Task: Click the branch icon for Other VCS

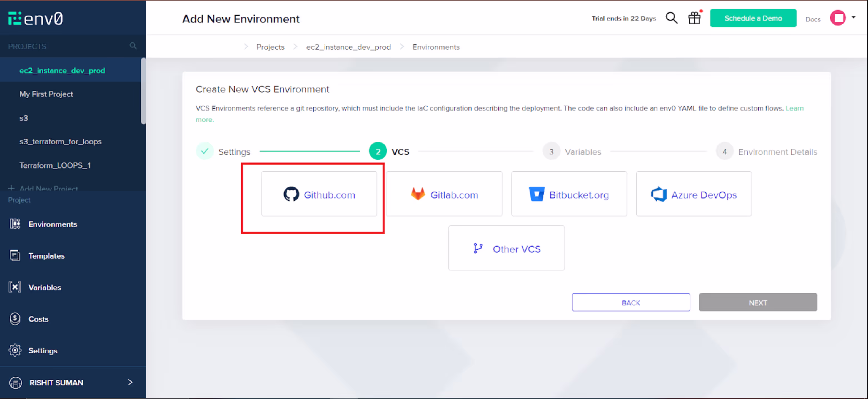Action: [477, 249]
